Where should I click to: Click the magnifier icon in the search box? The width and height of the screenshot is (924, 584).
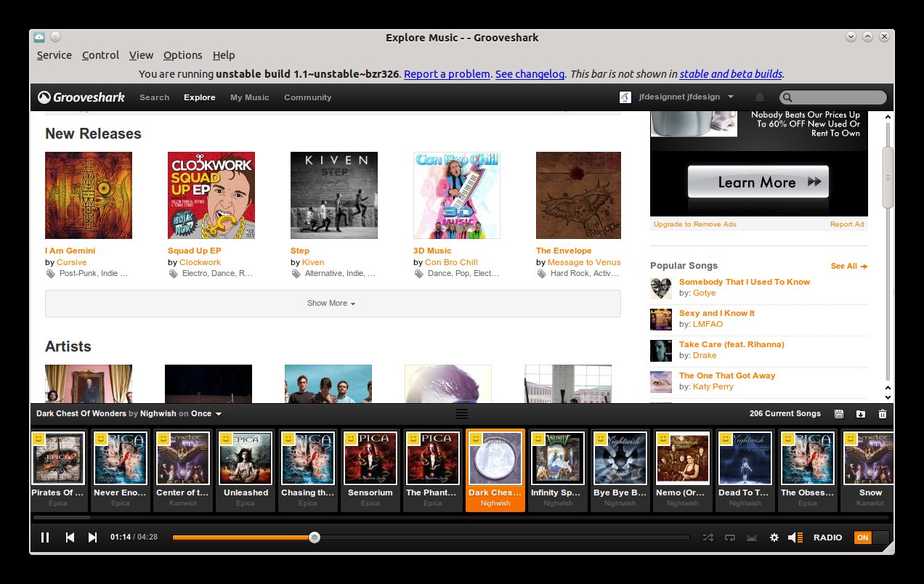click(787, 97)
